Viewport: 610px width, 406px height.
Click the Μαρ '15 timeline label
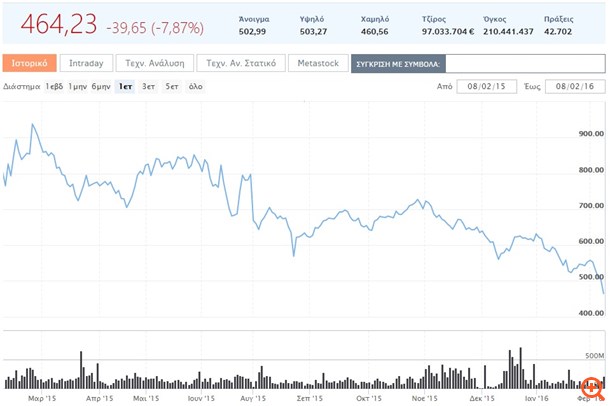coord(42,398)
